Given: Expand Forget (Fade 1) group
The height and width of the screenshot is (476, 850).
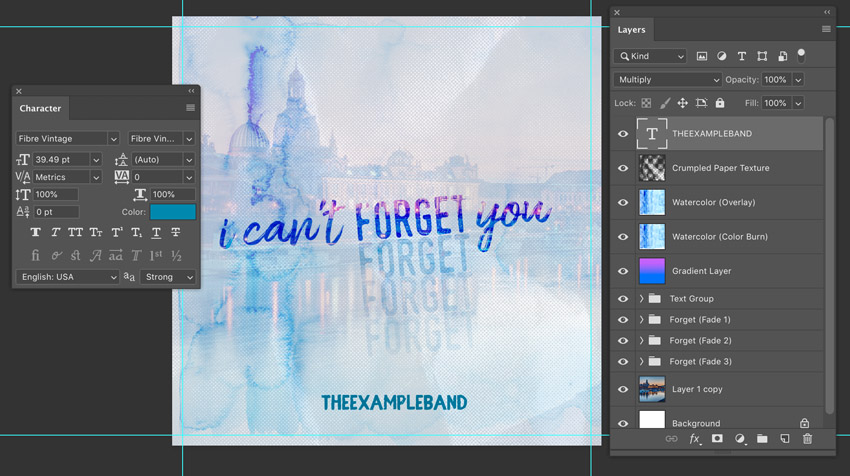Looking at the screenshot, I should point(642,320).
